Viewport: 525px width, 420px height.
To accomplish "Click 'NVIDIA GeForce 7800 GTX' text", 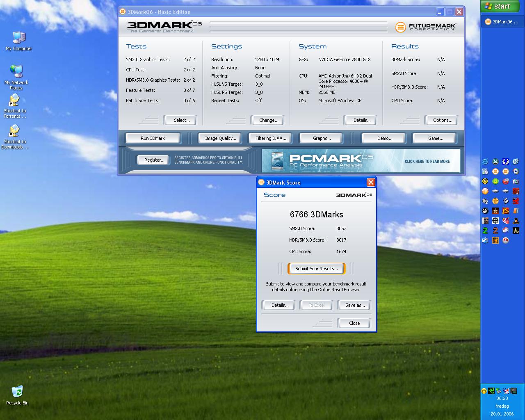I will (345, 59).
